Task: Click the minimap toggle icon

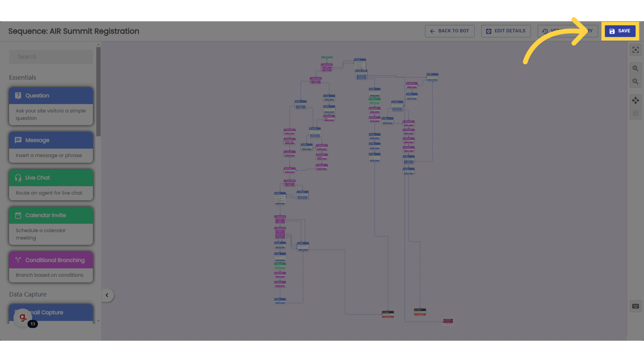Action: (636, 114)
